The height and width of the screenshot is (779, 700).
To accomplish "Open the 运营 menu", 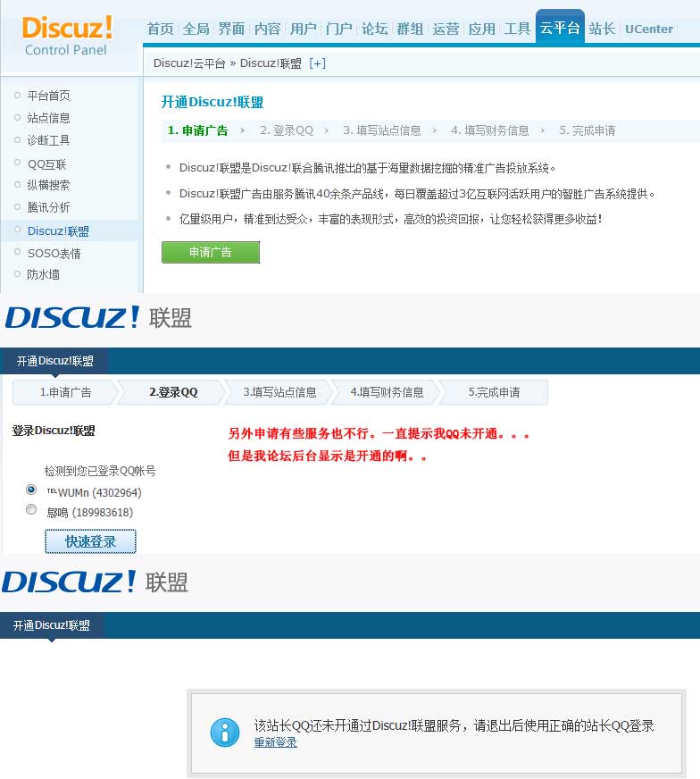I will [446, 29].
